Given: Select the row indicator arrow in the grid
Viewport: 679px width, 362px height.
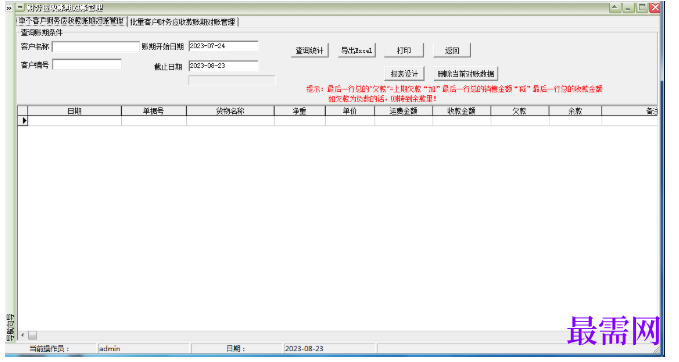Looking at the screenshot, I should click(x=23, y=121).
